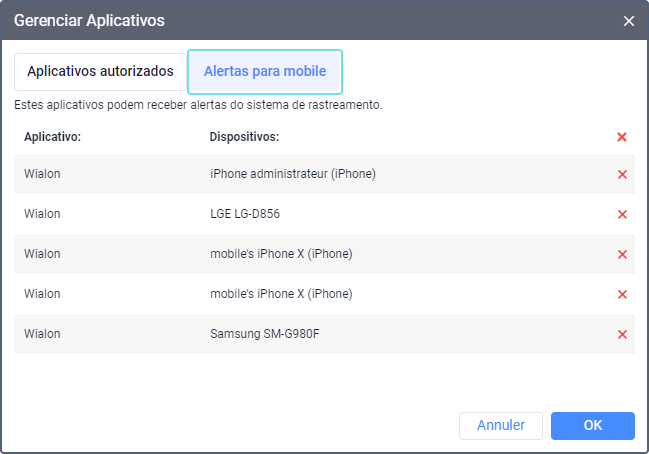Select the Samsung SM-G980F device name
649x454 pixels.
click(x=265, y=334)
